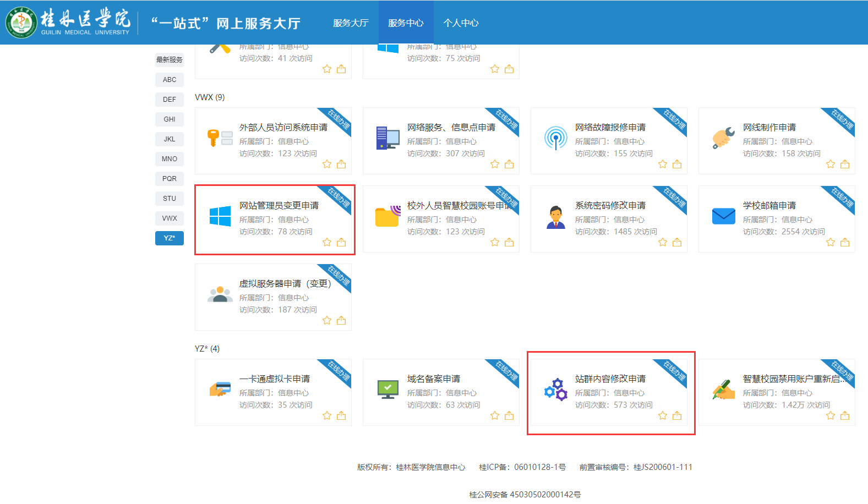Open 网站管理员变更申请 service title
Viewport: 868px width, 504px height.
(x=279, y=205)
